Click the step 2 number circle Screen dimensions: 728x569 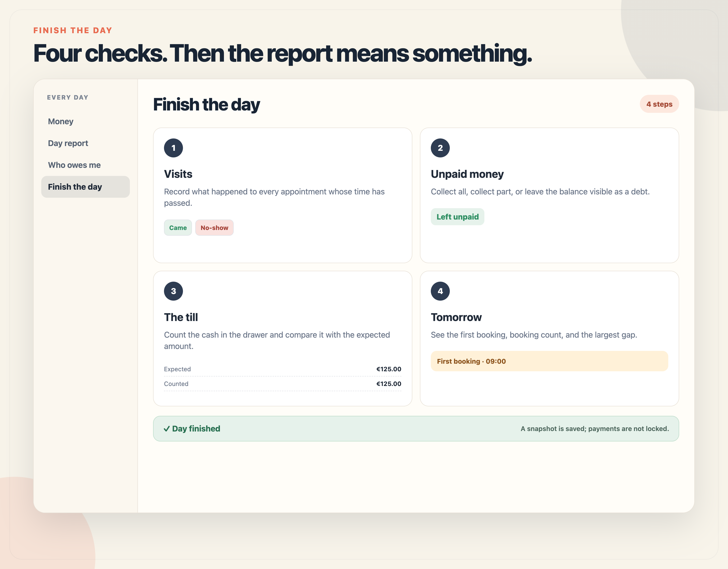pos(440,148)
